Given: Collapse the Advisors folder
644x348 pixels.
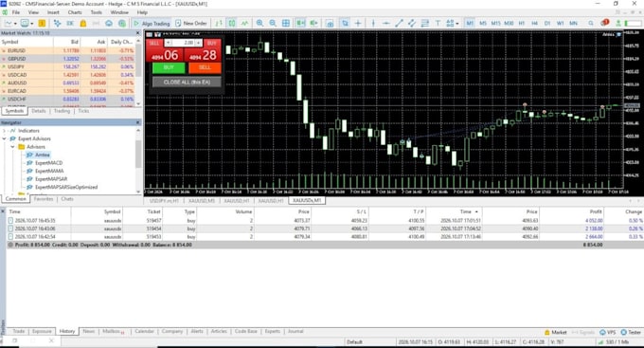Looking at the screenshot, I should click(12, 147).
